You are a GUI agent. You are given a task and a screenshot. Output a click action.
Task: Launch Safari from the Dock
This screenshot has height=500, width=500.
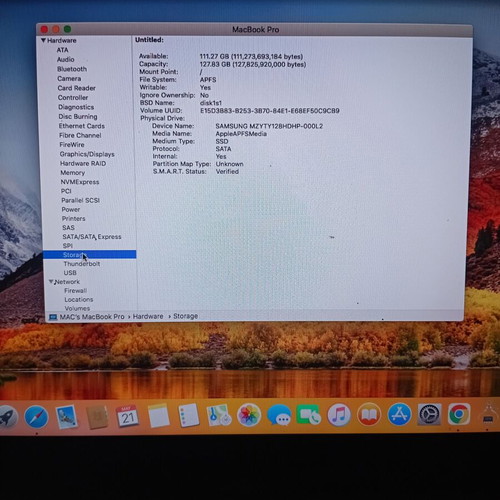coord(36,417)
